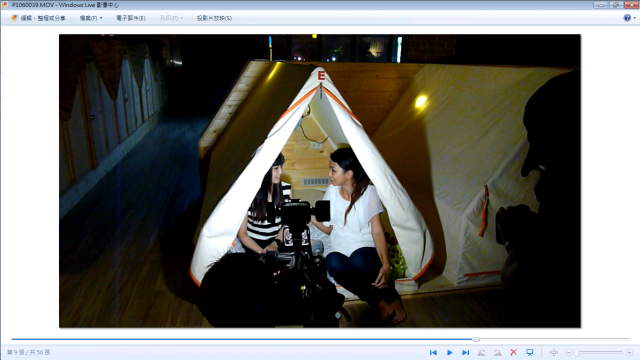Screen dimensions: 640x360
Task: Click the app icon in the title bar
Action: click(x=4, y=5)
